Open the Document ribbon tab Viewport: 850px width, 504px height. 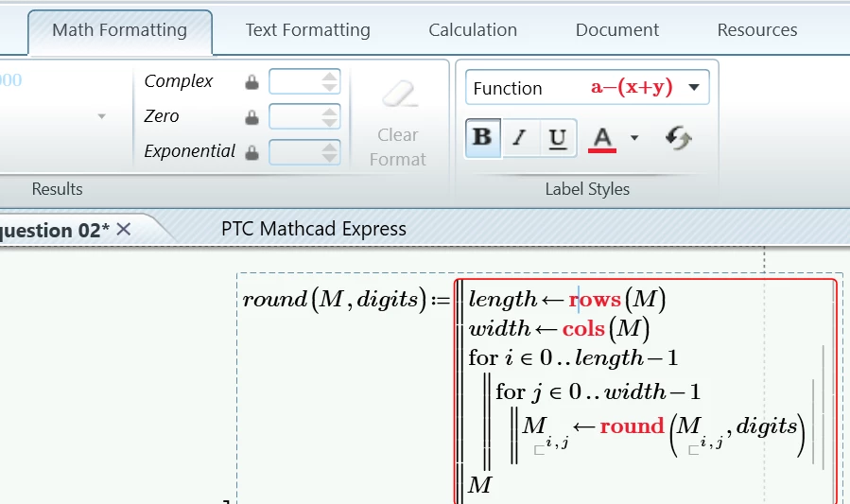pyautogui.click(x=616, y=30)
